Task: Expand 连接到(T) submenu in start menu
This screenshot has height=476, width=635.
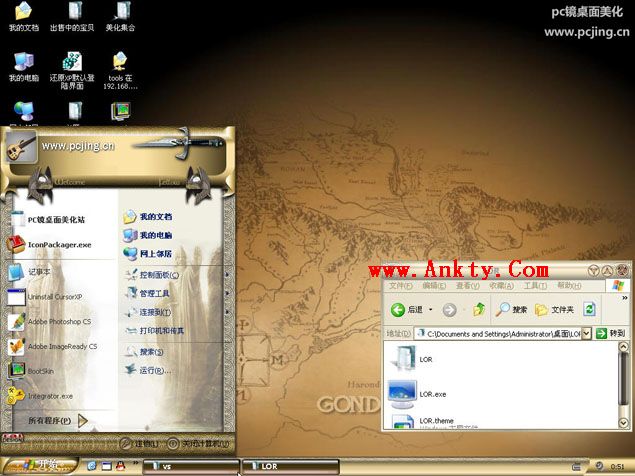Action: click(176, 312)
